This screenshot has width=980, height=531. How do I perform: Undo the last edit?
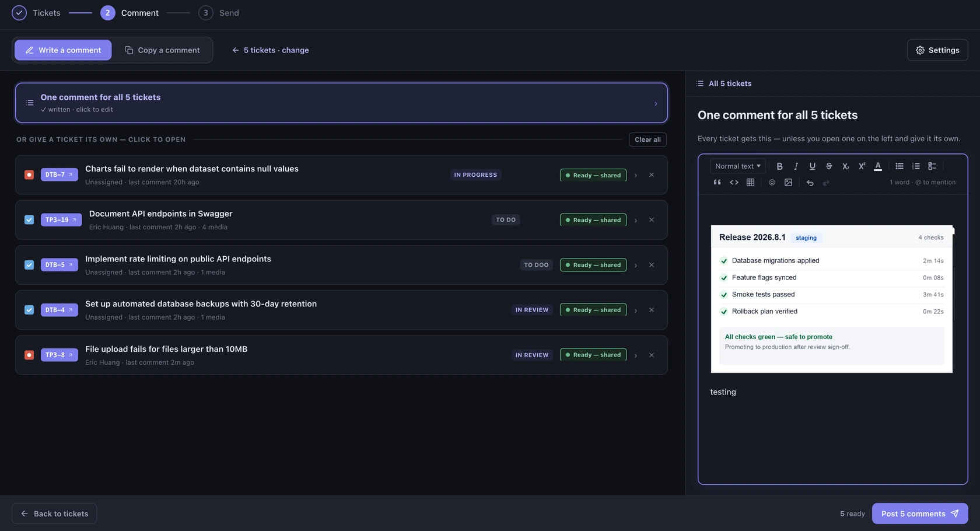tap(810, 183)
